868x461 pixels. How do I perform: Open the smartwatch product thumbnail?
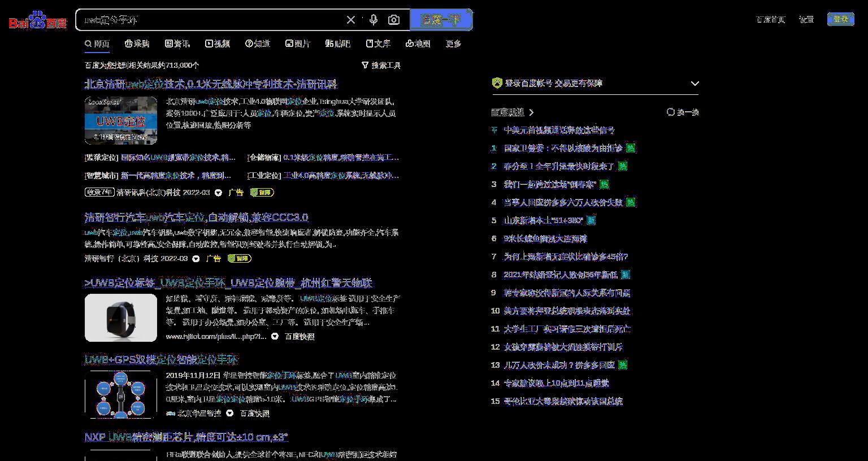[121, 318]
